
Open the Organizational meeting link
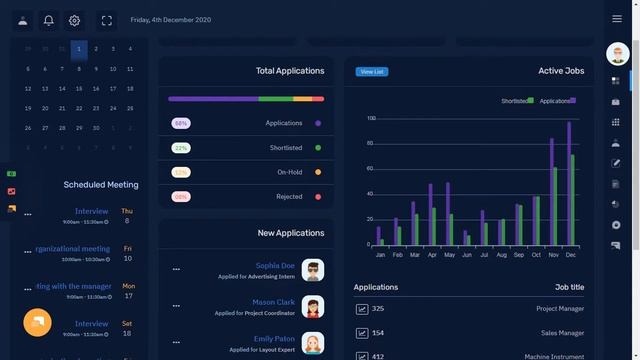click(x=73, y=249)
